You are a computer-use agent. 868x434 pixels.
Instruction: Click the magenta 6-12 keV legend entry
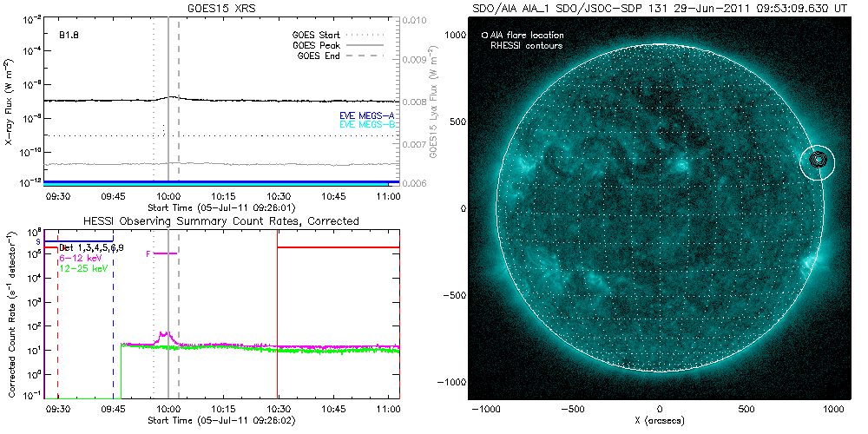78,259
